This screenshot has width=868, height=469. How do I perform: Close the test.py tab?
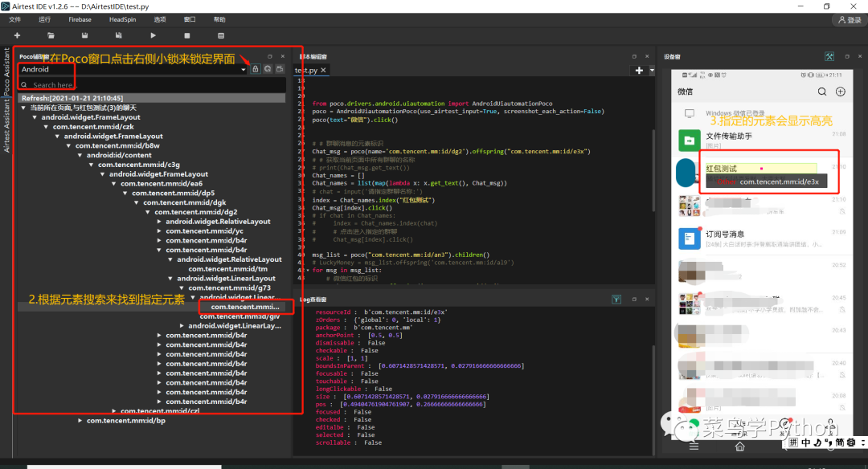(x=323, y=70)
